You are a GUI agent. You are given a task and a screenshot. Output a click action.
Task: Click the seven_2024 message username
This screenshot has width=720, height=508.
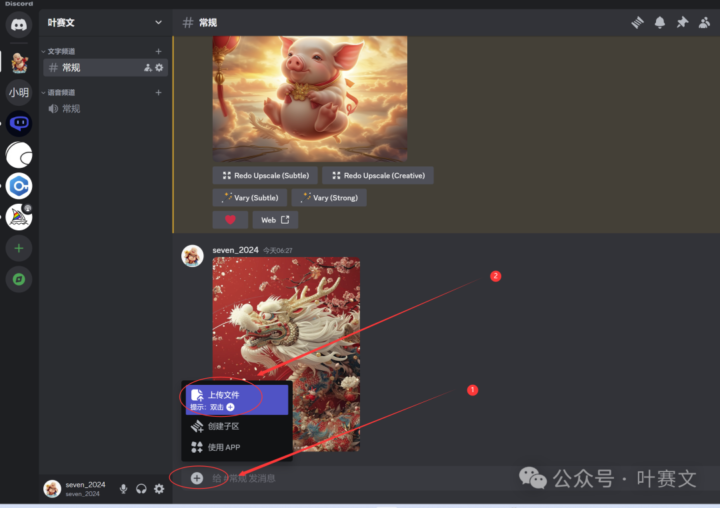click(236, 250)
